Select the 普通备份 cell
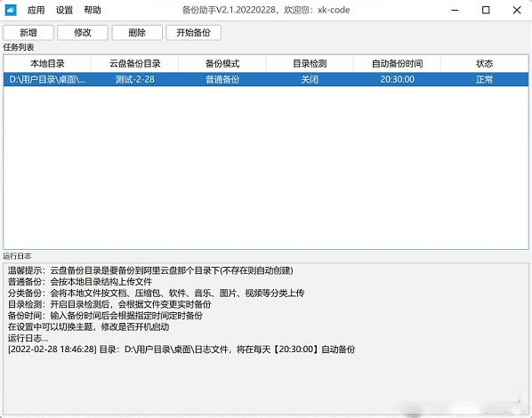Screen dimensions: 532x418 222,79
